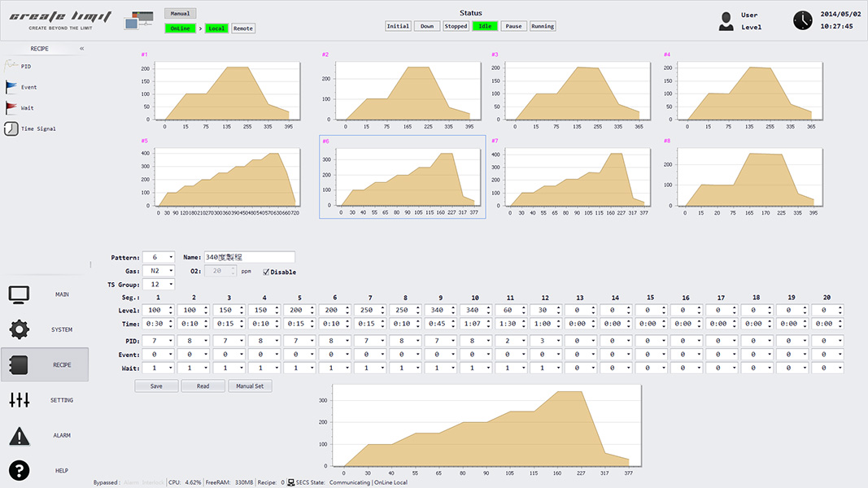Open Event dropdown for segment 20
This screenshot has width=868, height=488.
[827, 355]
